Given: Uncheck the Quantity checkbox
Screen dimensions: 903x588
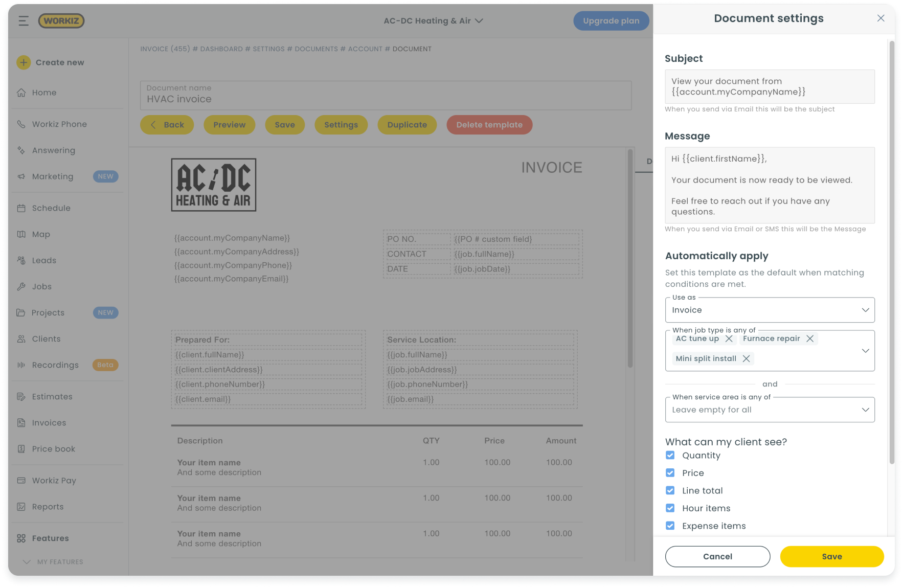Looking at the screenshot, I should (670, 455).
